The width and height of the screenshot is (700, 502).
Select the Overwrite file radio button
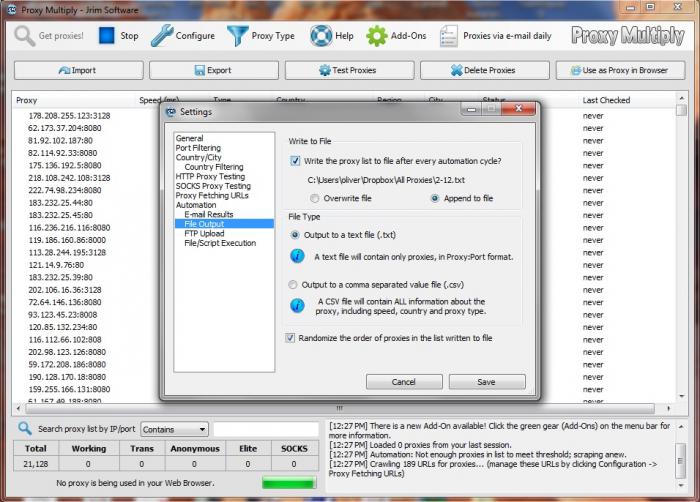[315, 198]
